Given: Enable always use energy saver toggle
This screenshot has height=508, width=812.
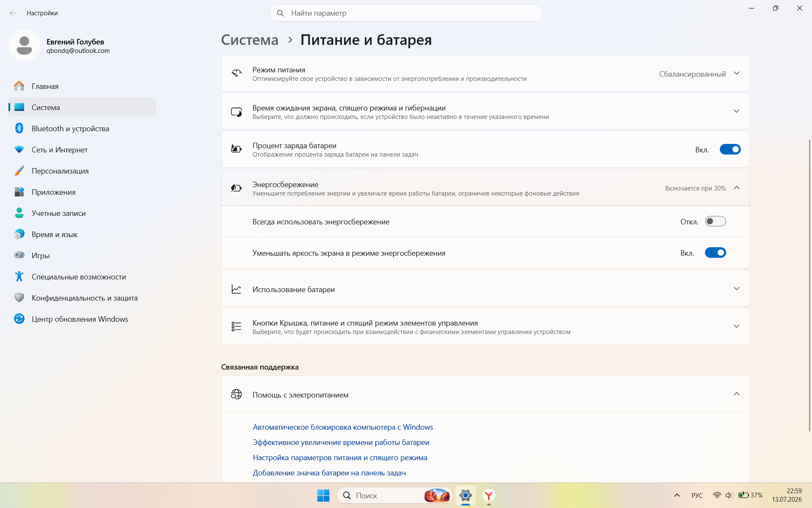Looking at the screenshot, I should click(715, 221).
